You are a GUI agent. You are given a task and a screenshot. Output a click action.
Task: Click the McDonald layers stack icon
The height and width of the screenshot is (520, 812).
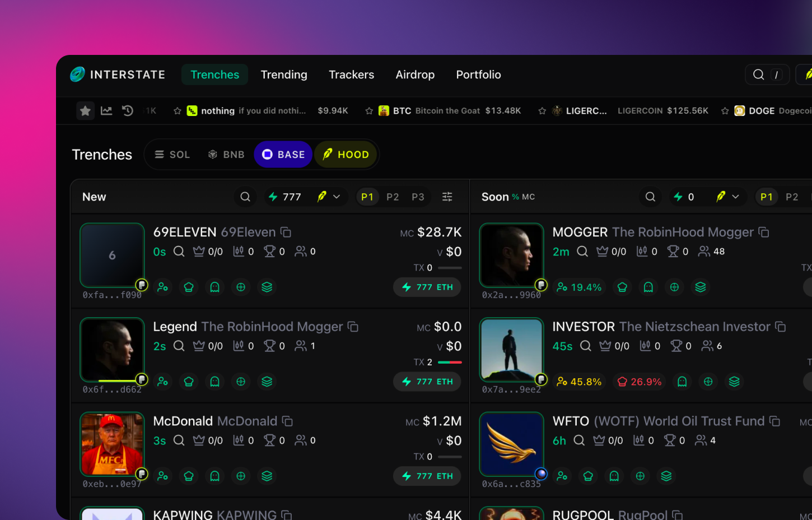[x=267, y=476]
